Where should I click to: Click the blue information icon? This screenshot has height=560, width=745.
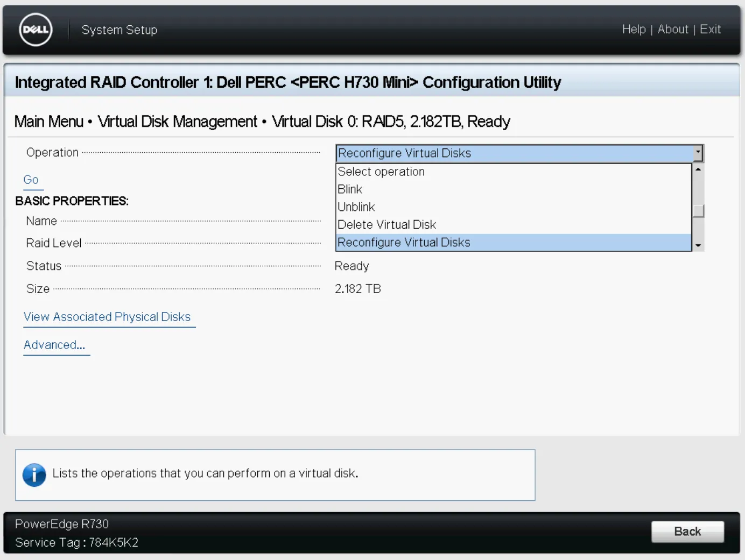tap(34, 475)
